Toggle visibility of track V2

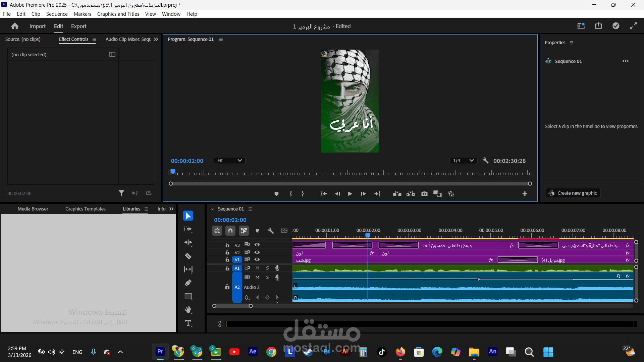click(x=257, y=252)
